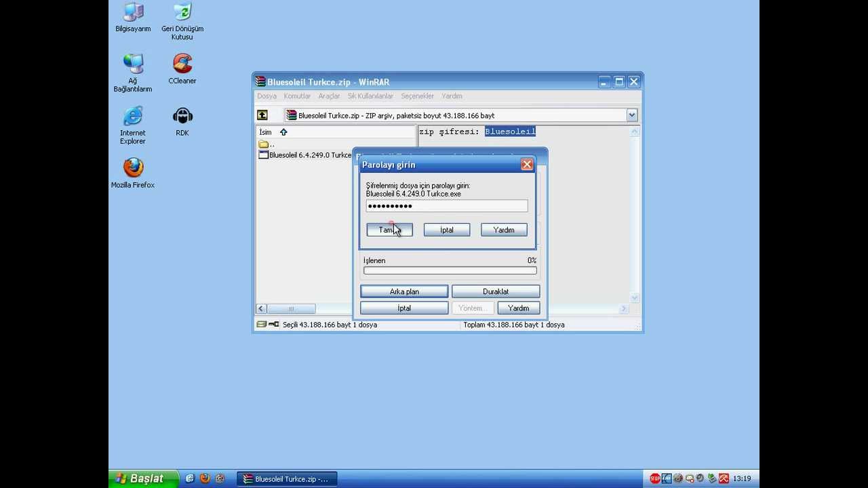The width and height of the screenshot is (868, 488).
Task: Open Bilgisayarım desktop icon
Action: pyautogui.click(x=133, y=18)
